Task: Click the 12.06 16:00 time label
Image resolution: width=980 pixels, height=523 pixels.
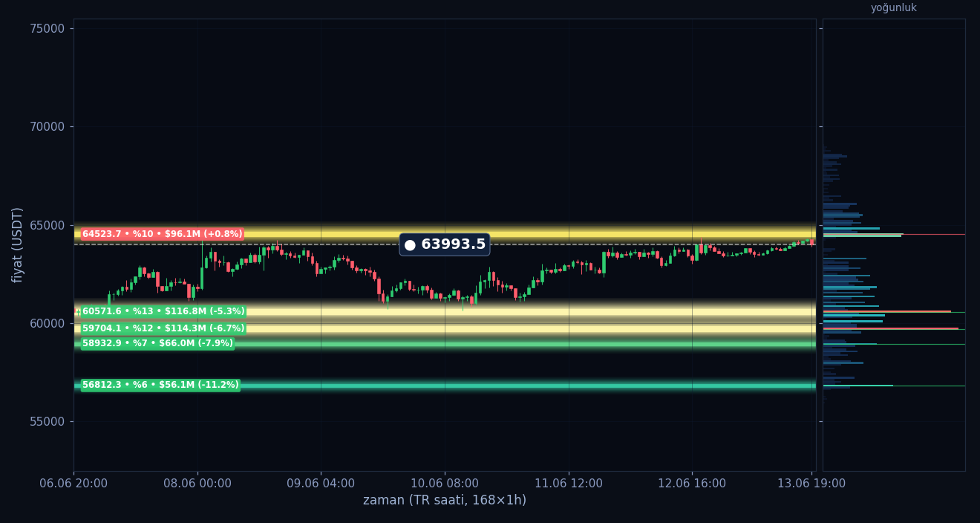Action: (x=692, y=483)
